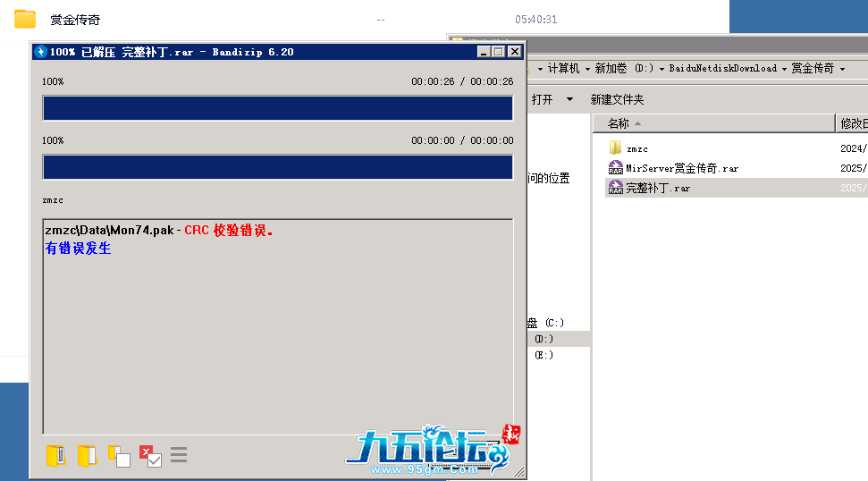The width and height of the screenshot is (868, 481).
Task: Click BaiduNetdiskDownload breadcrumb in address bar
Action: 722,69
